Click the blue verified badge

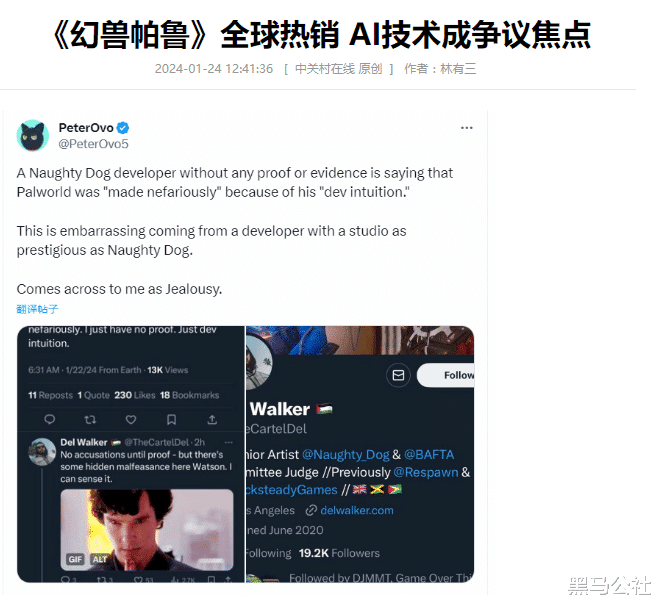coord(123,127)
